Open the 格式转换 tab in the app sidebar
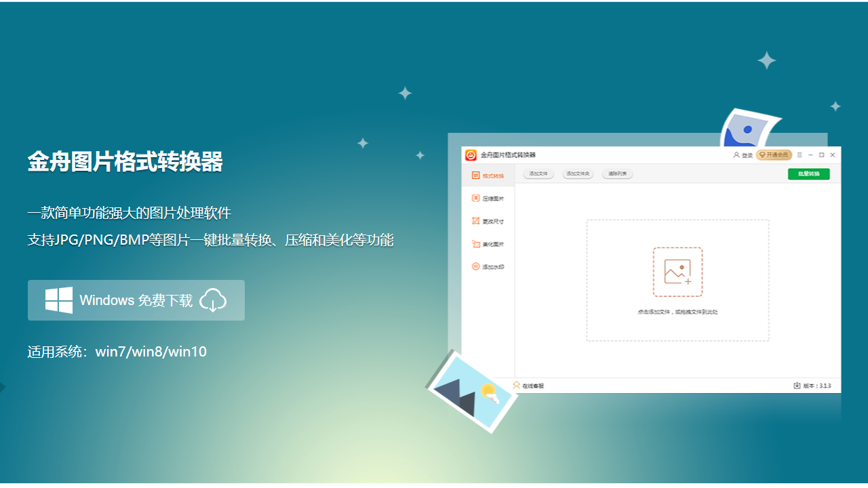 tap(488, 176)
